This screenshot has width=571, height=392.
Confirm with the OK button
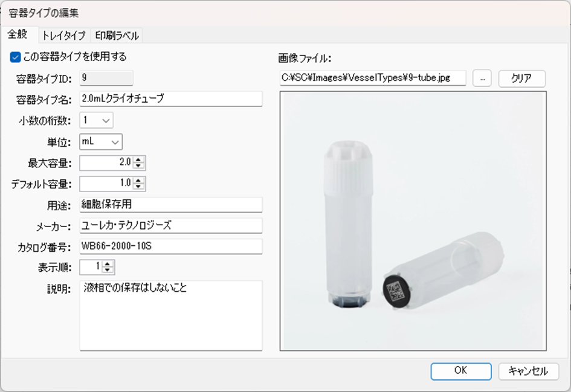click(461, 371)
